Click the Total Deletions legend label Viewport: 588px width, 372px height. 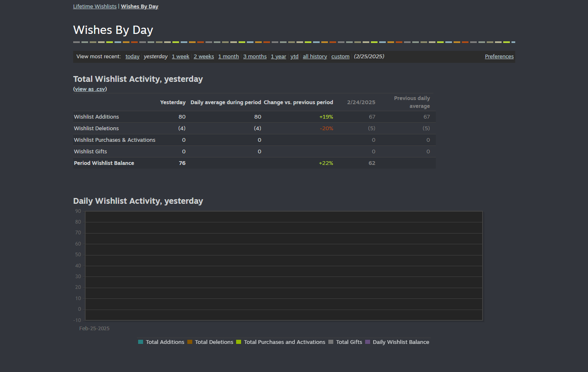(x=214, y=342)
